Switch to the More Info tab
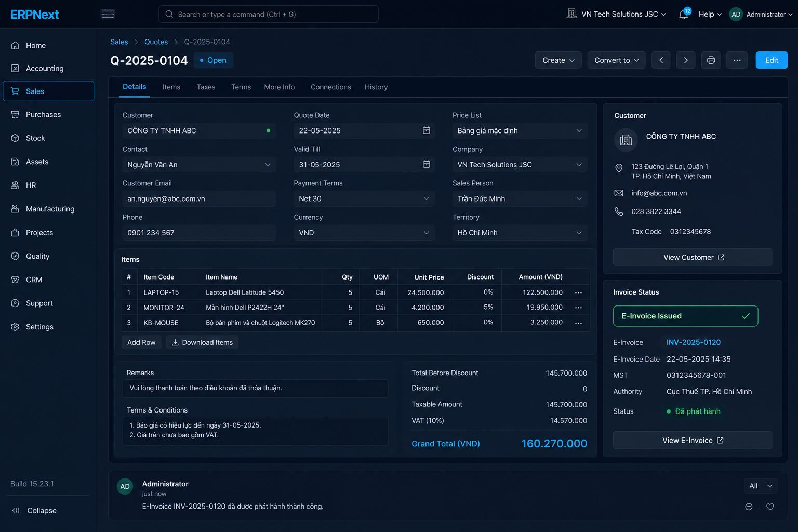798x532 pixels. (280, 87)
